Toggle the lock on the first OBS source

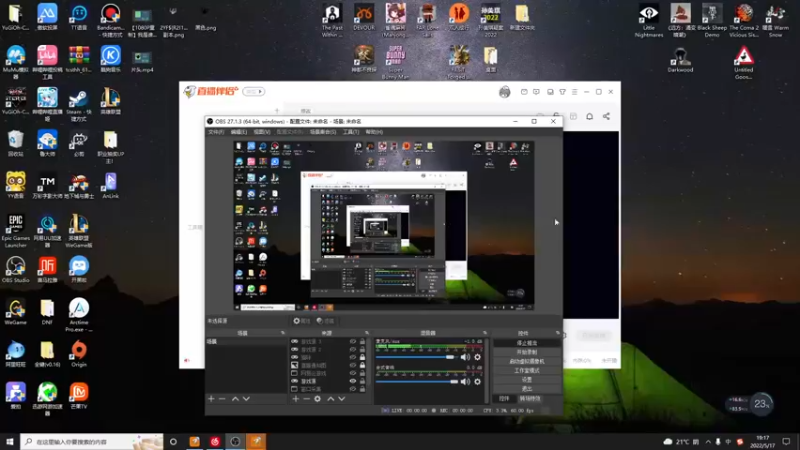point(362,342)
